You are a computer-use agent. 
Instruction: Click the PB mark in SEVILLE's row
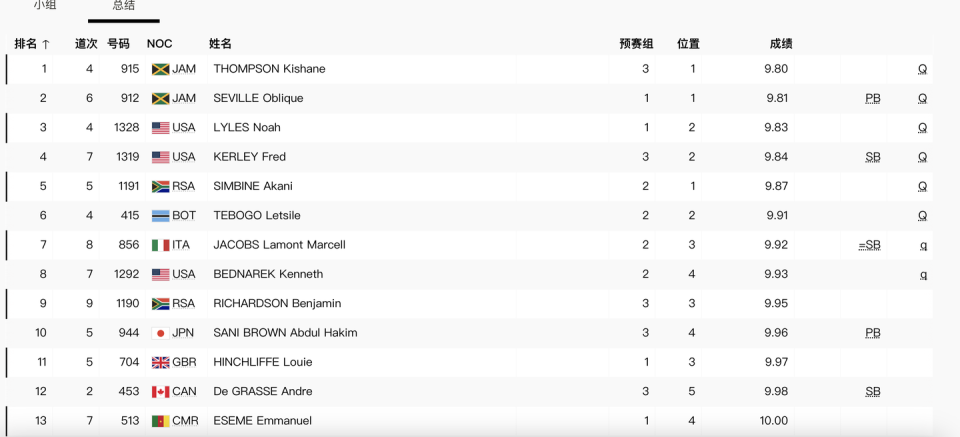[872, 99]
